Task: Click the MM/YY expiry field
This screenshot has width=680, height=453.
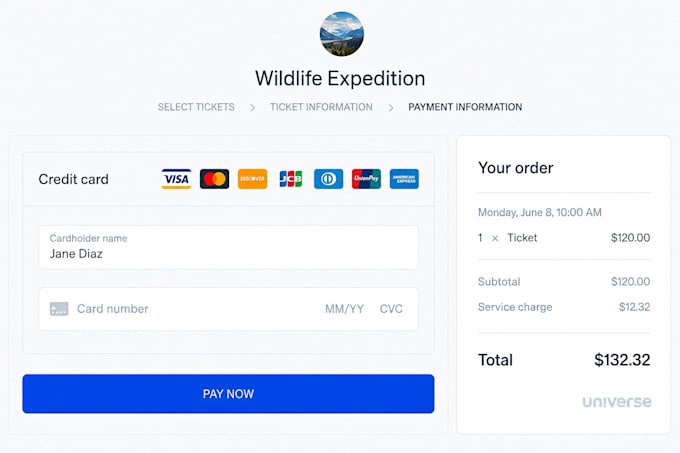Action: coord(344,309)
